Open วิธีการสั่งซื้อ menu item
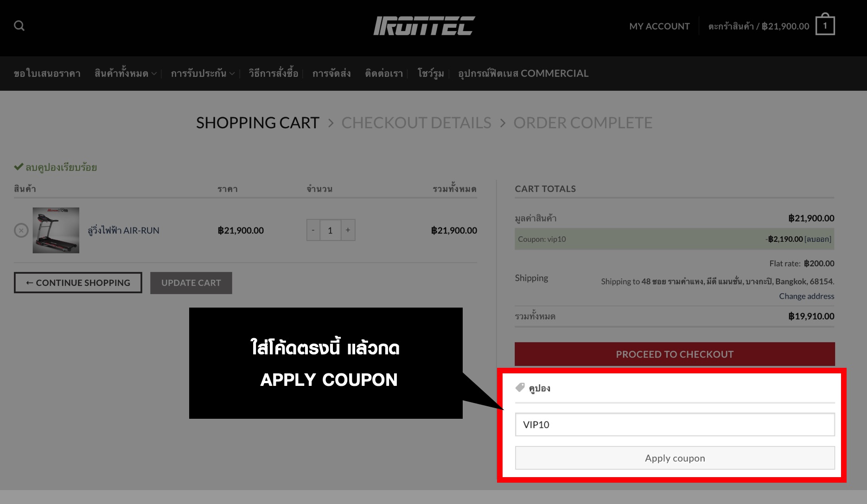The height and width of the screenshot is (504, 867). [273, 73]
